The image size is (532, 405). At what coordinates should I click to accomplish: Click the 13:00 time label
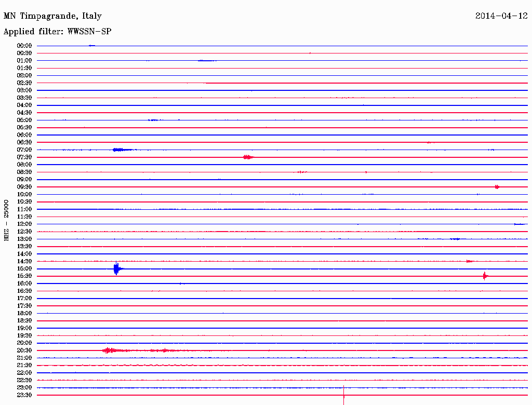tap(24, 239)
